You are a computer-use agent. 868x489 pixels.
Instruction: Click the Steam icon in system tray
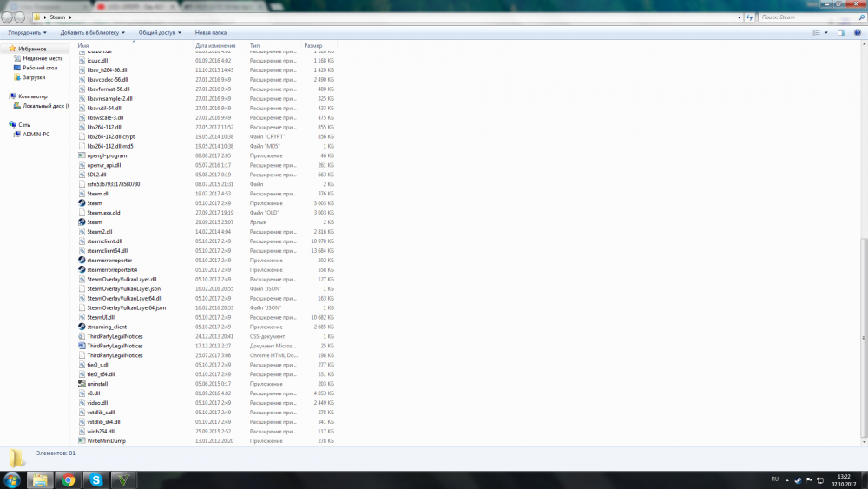[x=798, y=480]
